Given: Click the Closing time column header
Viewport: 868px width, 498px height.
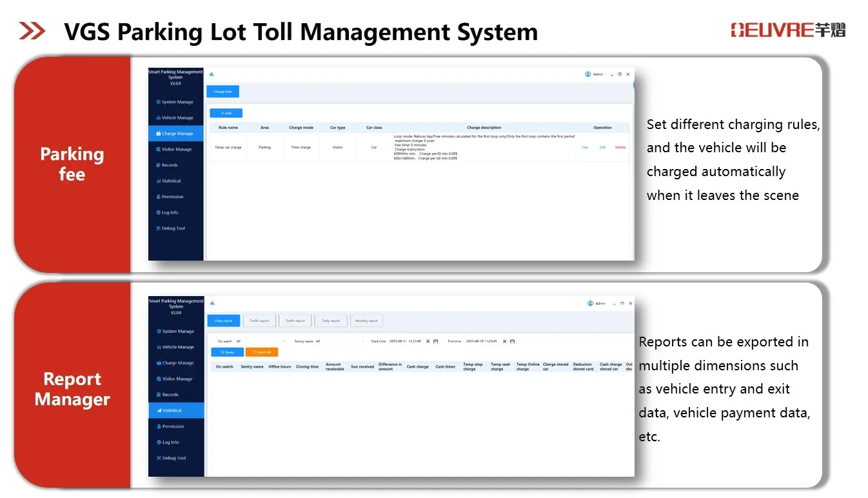Looking at the screenshot, I should [x=308, y=366].
